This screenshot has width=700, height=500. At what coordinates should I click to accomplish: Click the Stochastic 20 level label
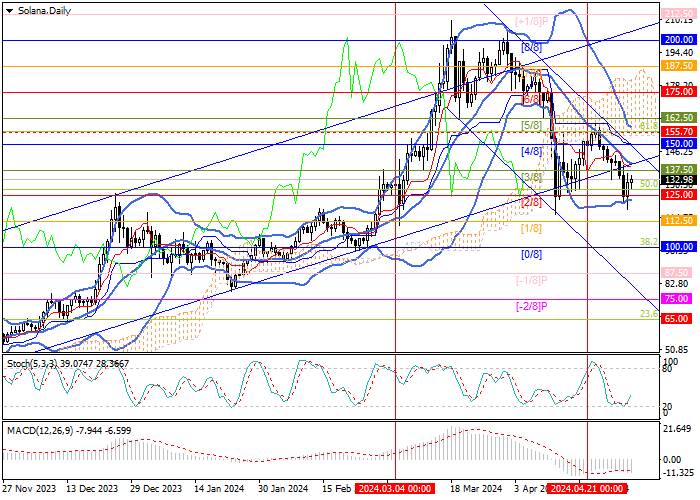click(x=667, y=406)
